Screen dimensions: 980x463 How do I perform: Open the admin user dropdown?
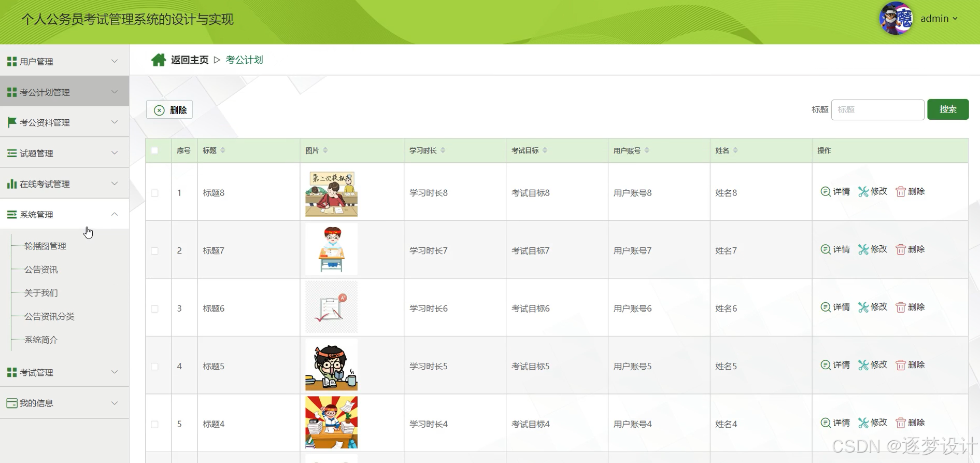tap(939, 19)
